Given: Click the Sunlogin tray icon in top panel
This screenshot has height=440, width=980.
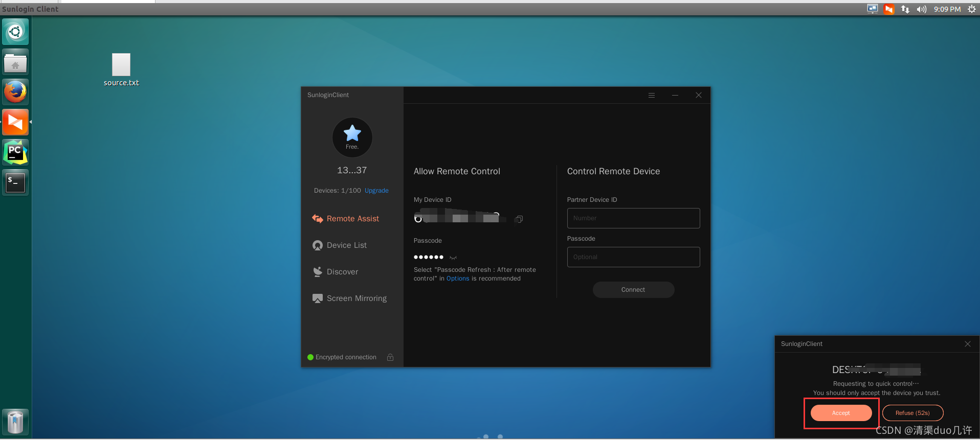Looking at the screenshot, I should [x=889, y=9].
